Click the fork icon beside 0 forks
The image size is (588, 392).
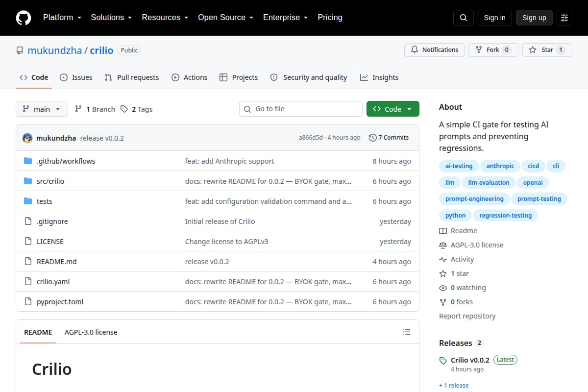point(443,302)
